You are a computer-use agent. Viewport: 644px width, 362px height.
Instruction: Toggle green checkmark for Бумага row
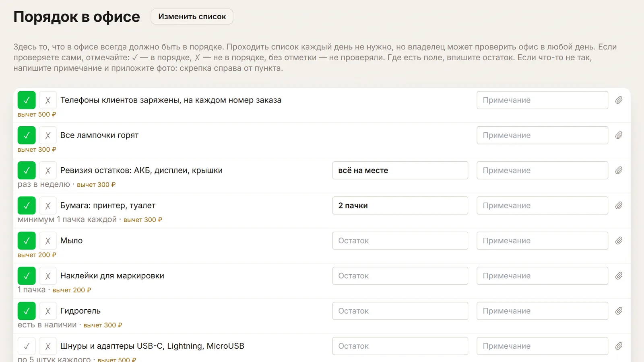[27, 206]
